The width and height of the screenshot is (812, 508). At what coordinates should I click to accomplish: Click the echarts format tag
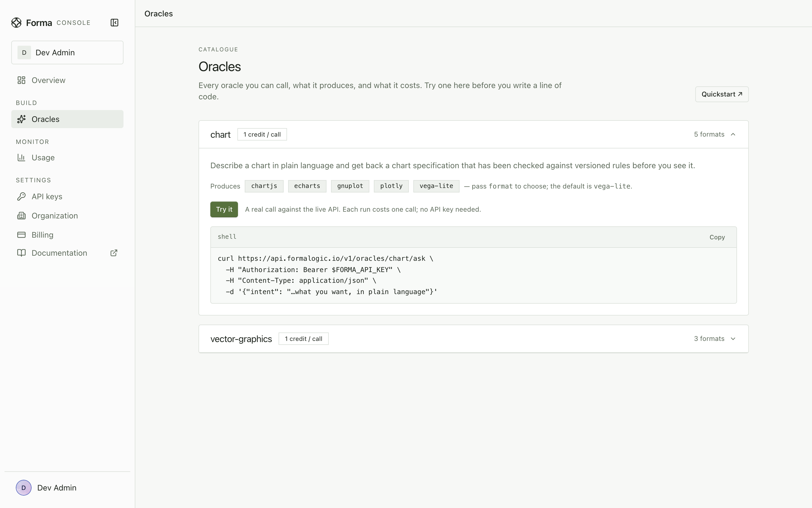tap(307, 186)
